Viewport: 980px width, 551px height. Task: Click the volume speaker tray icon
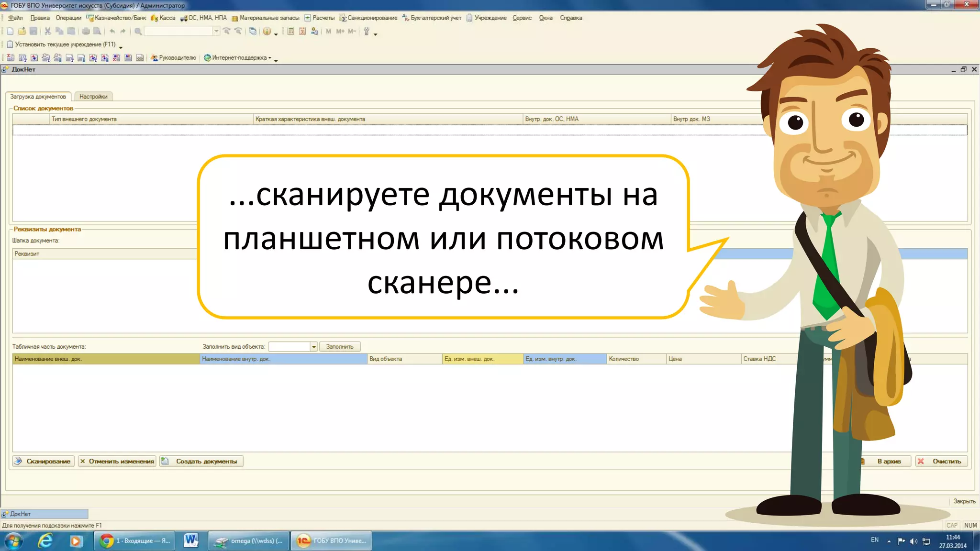pos(913,541)
